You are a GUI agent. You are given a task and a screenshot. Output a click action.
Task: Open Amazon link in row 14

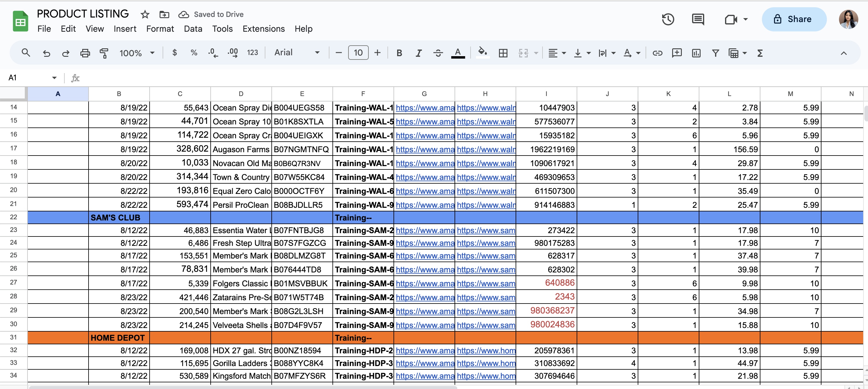(x=425, y=108)
